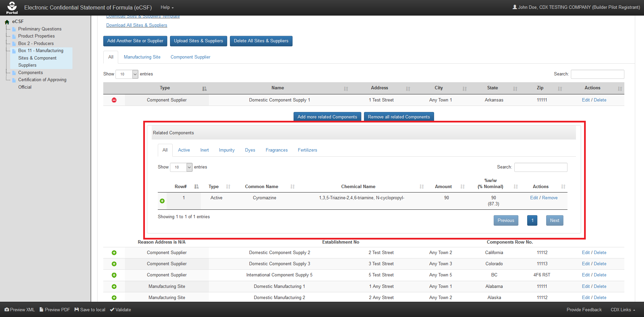Click the Preview PDF document icon
This screenshot has height=317, width=644.
click(x=41, y=310)
